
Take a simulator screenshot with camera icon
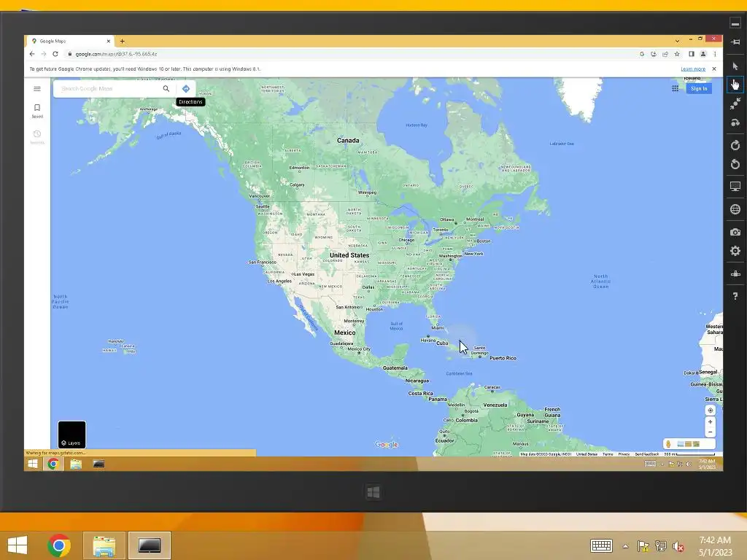pyautogui.click(x=735, y=232)
